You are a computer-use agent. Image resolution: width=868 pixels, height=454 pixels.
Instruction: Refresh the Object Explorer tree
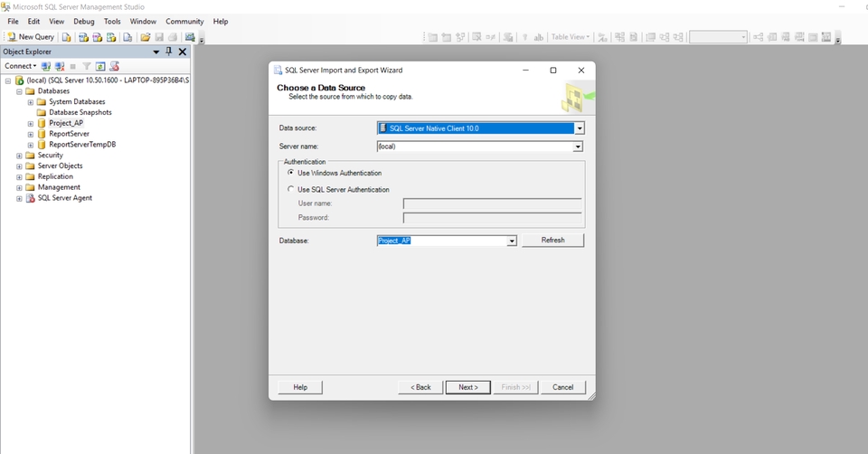(x=100, y=66)
